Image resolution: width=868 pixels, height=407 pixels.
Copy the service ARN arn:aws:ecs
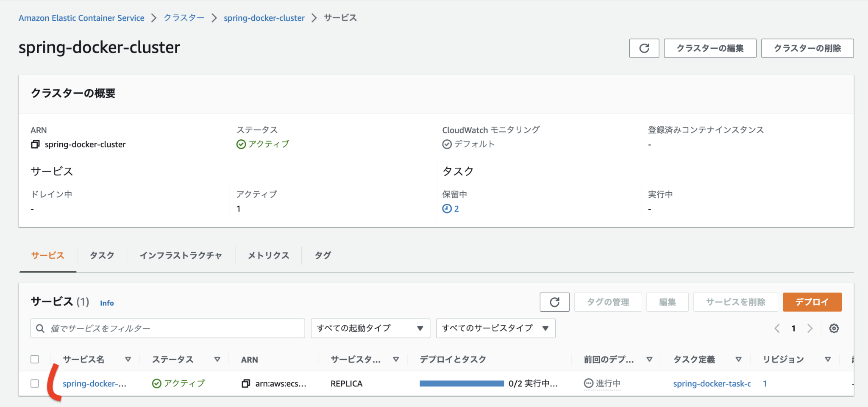coord(246,383)
